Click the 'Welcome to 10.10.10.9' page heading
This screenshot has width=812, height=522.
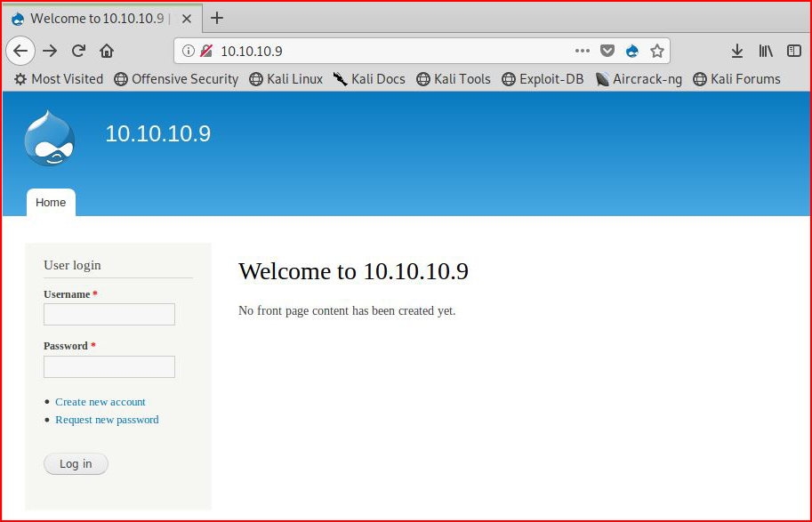pos(353,271)
